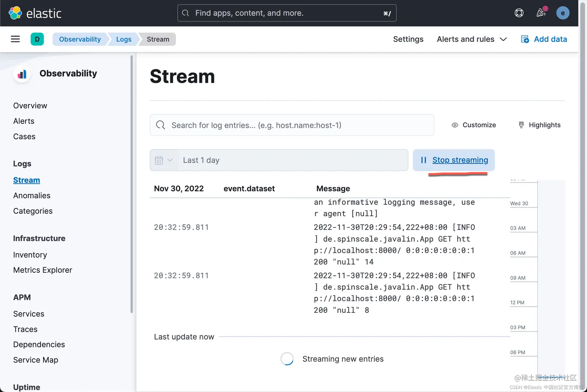Open Settings in the header
The image size is (587, 392).
point(408,39)
